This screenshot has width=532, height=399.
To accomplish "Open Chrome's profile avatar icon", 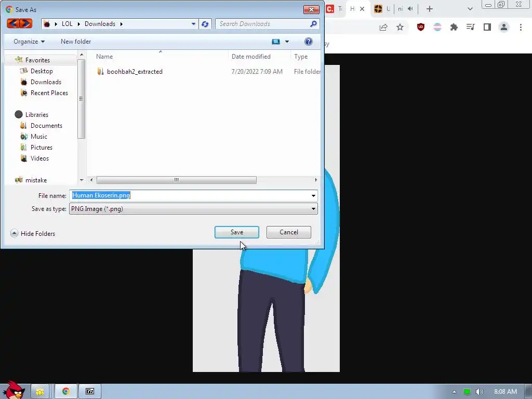I will click(x=504, y=27).
